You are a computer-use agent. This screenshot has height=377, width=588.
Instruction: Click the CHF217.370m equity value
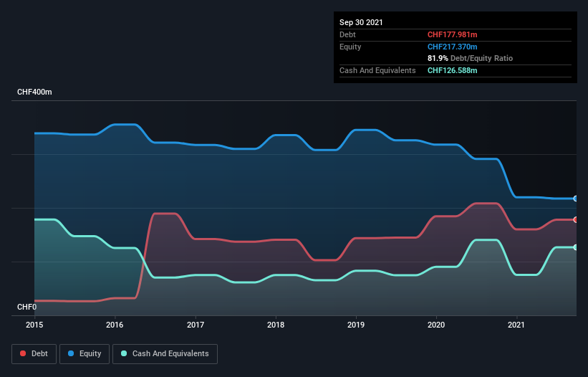tap(452, 47)
